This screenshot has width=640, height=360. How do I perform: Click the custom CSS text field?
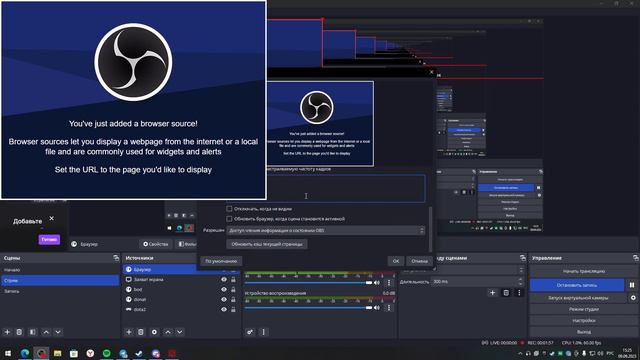coord(326,189)
